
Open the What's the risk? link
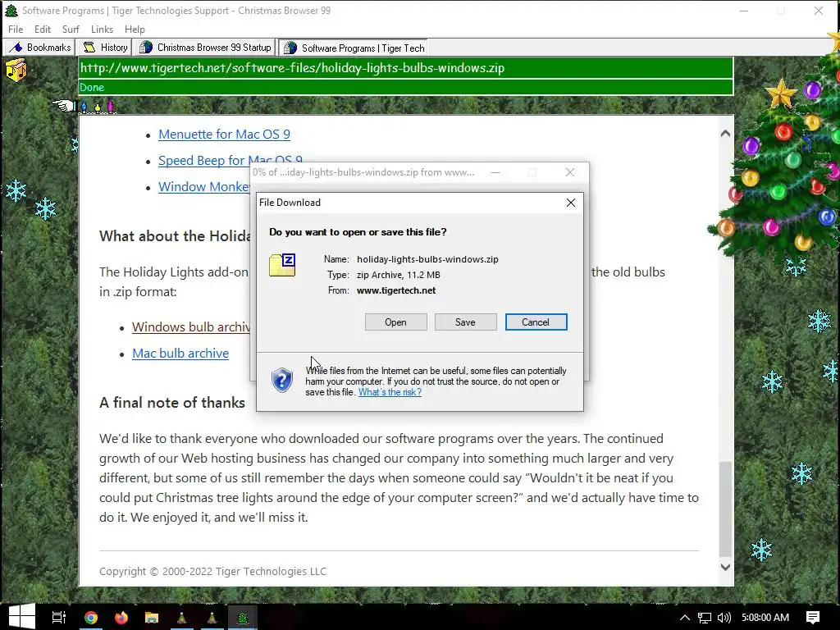(x=390, y=392)
